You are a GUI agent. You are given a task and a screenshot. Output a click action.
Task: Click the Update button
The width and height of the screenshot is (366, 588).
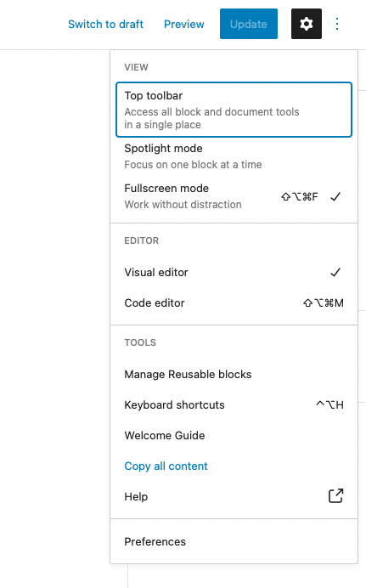(x=248, y=24)
